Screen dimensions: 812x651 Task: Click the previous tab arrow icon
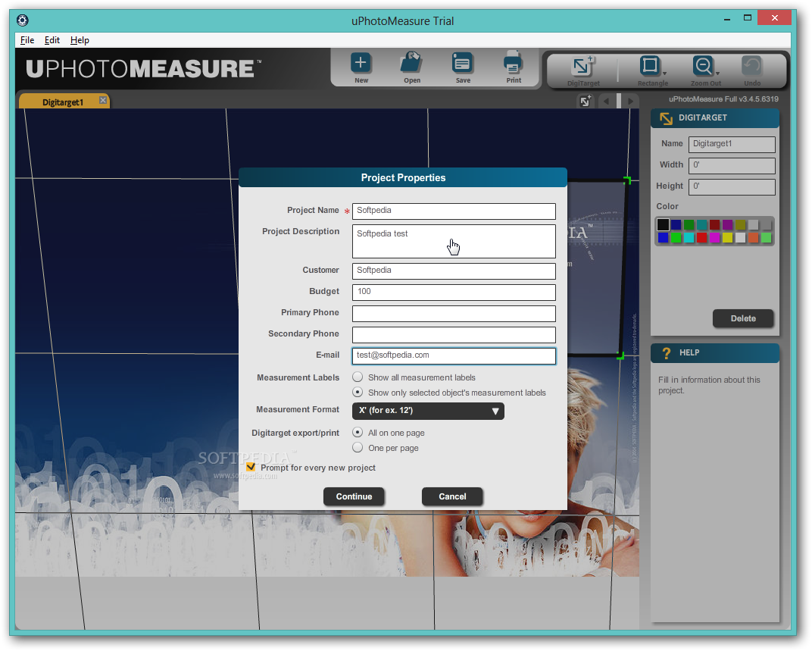click(x=606, y=101)
